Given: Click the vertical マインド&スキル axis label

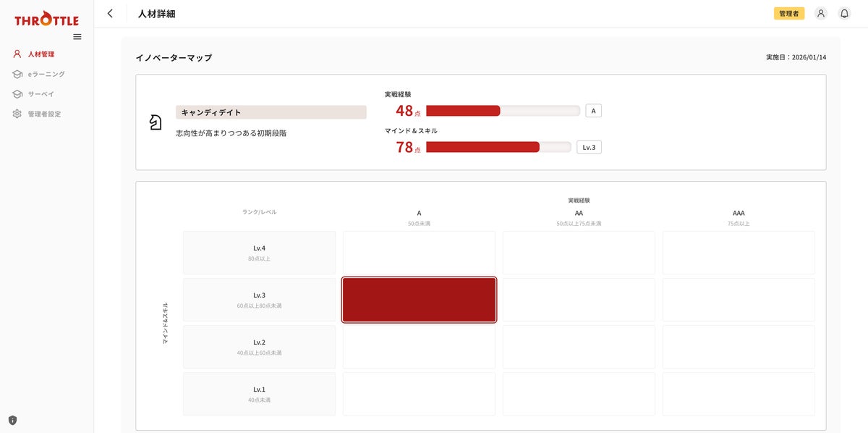Looking at the screenshot, I should point(166,323).
